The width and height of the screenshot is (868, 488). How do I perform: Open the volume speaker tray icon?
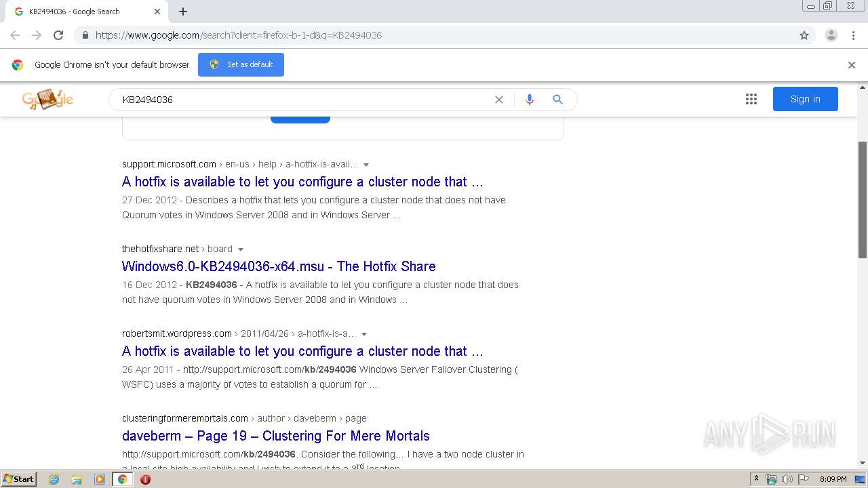(x=787, y=479)
